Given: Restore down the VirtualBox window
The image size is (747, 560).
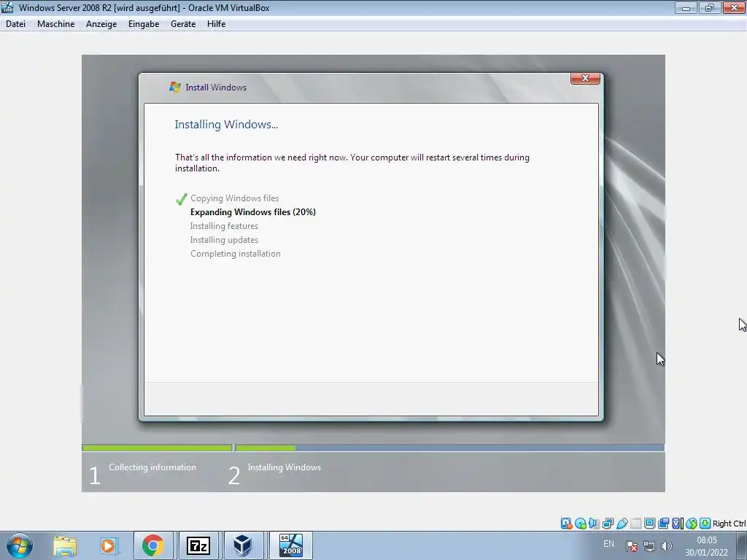Looking at the screenshot, I should pos(710,7).
